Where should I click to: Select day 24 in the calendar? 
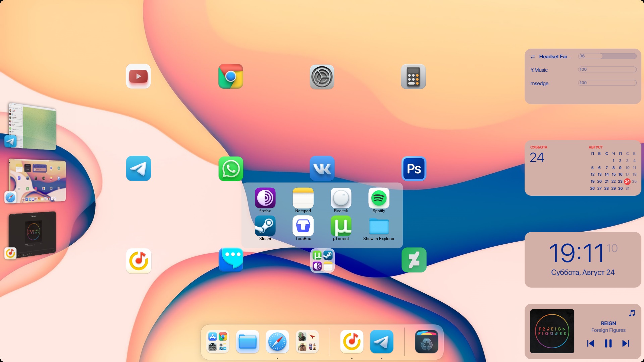(627, 181)
